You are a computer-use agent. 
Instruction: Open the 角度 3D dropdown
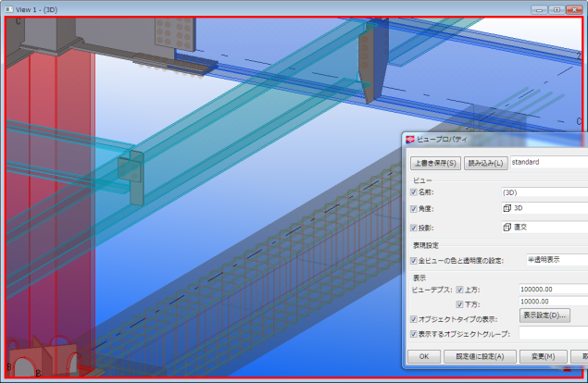coord(546,209)
